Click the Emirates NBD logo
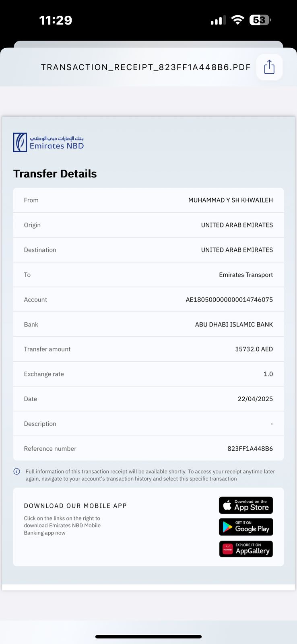This screenshot has height=644, width=297. (49, 142)
